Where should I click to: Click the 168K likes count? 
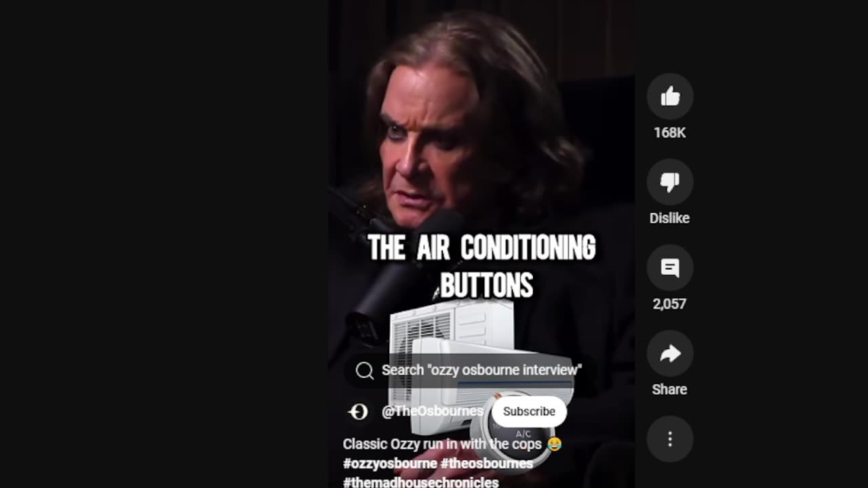[669, 133]
